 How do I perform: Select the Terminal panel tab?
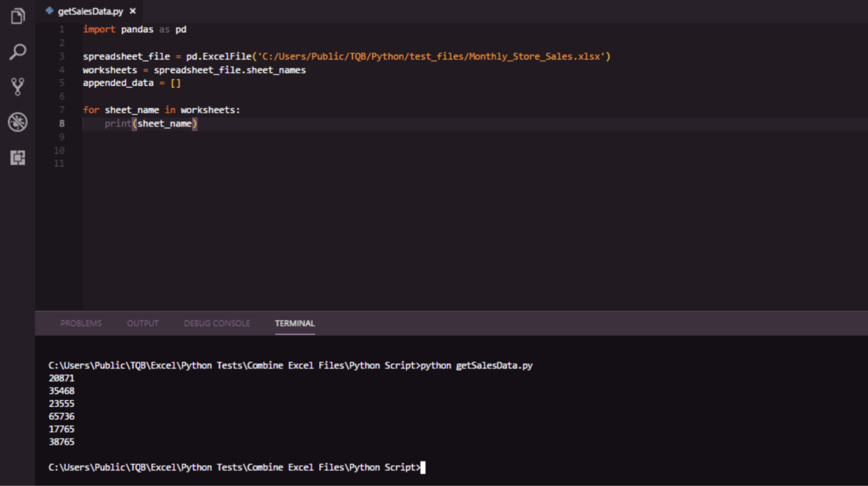pyautogui.click(x=295, y=324)
